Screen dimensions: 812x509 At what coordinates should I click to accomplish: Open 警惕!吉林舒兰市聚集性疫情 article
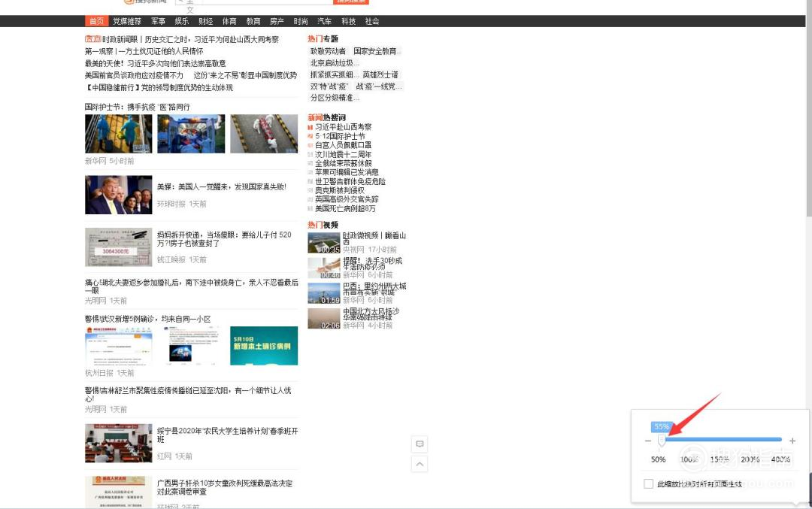pos(189,395)
